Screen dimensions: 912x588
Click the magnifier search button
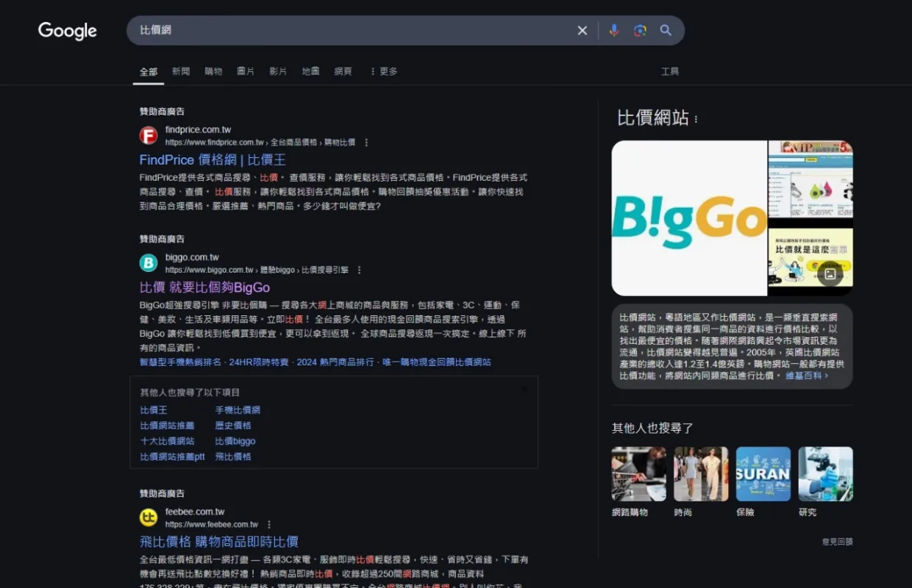point(666,30)
